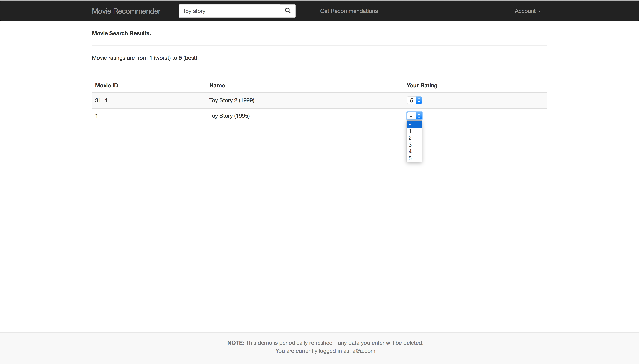639x364 pixels.
Task: Select the dash no-rating option
Action: coord(414,124)
